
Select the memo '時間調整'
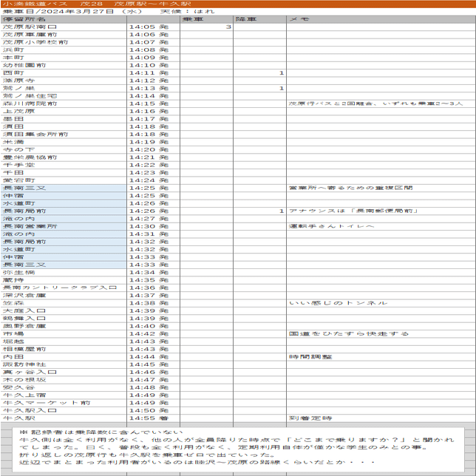pos(310,357)
